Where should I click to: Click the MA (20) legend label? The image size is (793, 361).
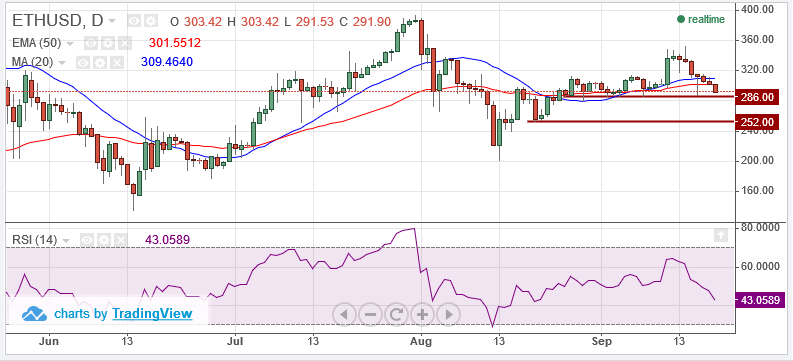(33, 63)
